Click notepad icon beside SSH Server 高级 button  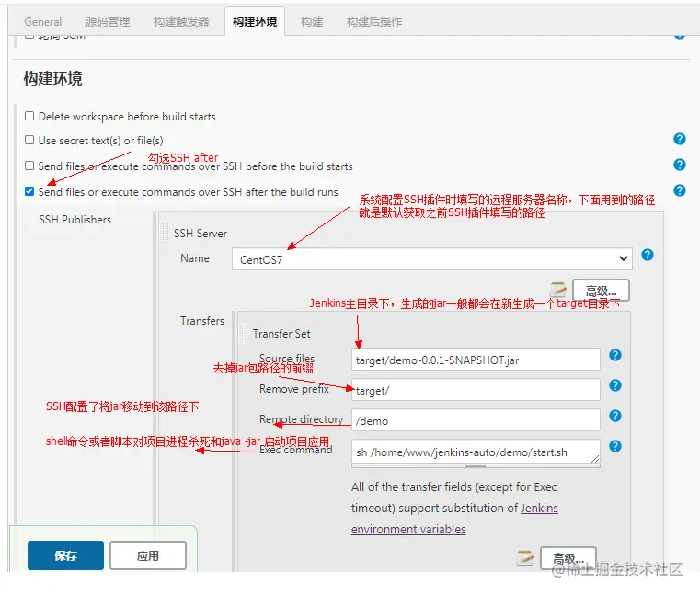click(x=558, y=290)
